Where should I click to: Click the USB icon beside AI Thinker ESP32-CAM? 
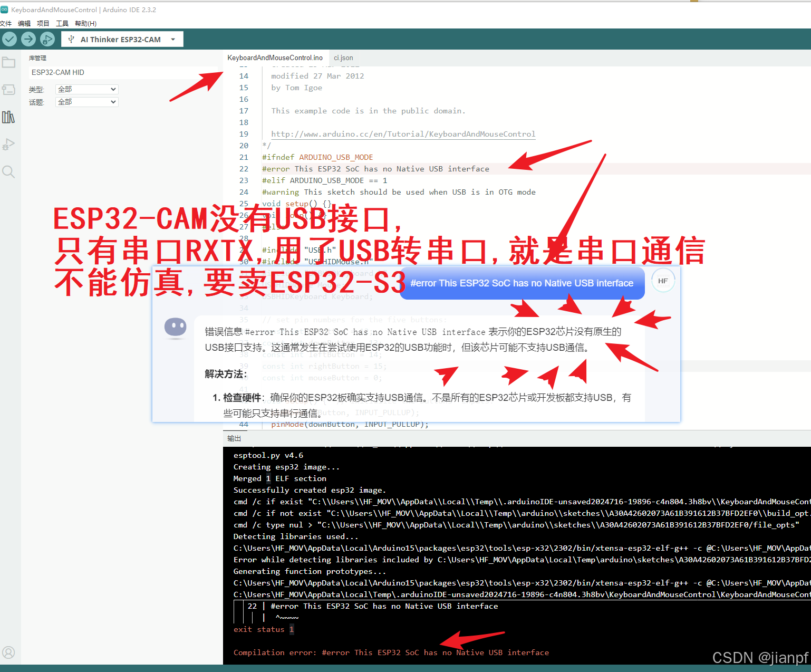[x=71, y=39]
